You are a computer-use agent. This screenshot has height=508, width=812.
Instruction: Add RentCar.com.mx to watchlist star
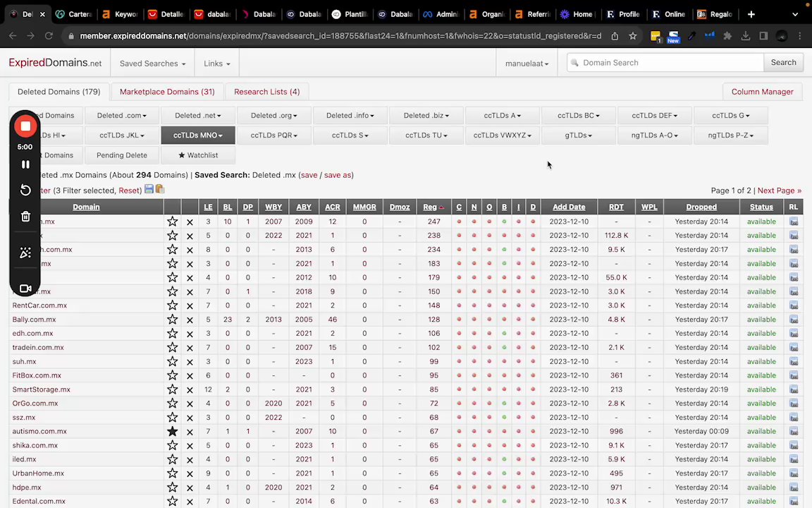click(173, 306)
